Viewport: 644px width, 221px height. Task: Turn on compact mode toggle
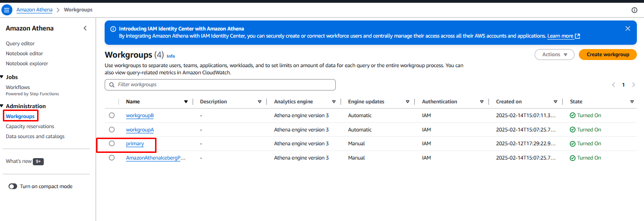tap(13, 186)
